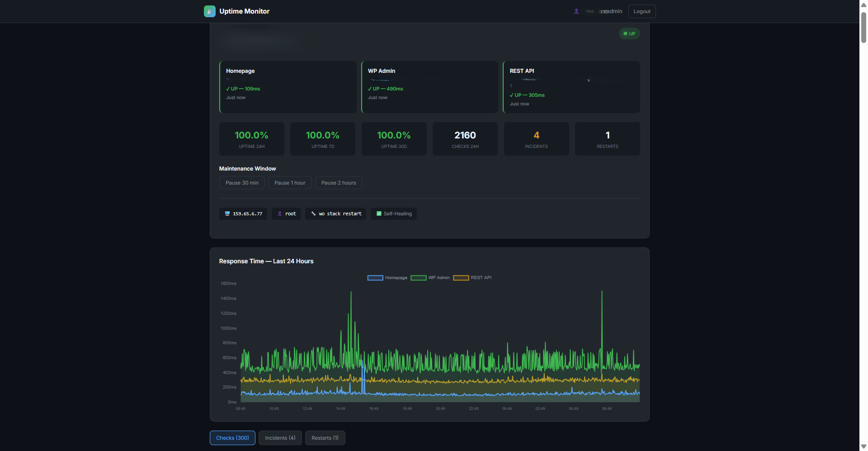The width and height of the screenshot is (868, 451).
Task: Click the user avatar icon in header
Action: pos(576,11)
